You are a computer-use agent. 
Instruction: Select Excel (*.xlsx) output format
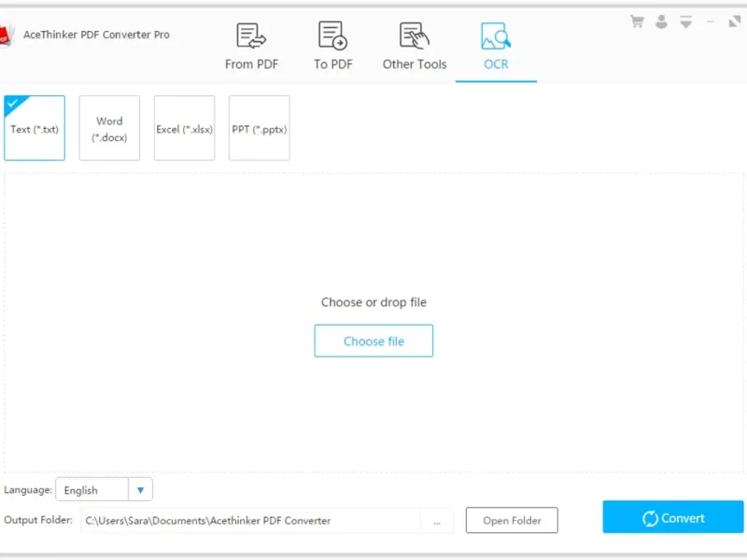tap(184, 128)
